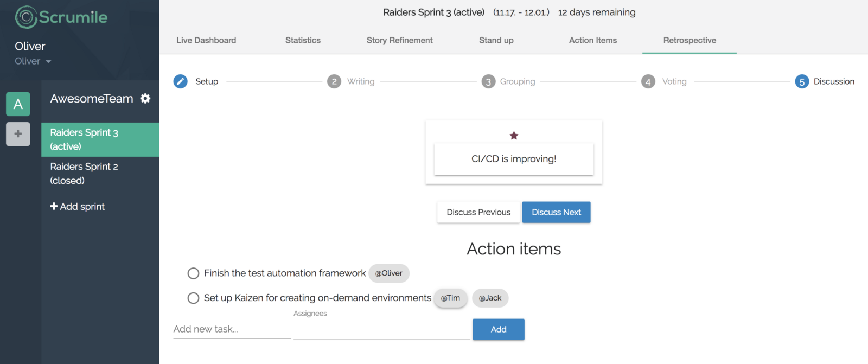The height and width of the screenshot is (364, 868).
Task: Click the star icon on the card
Action: [514, 136]
